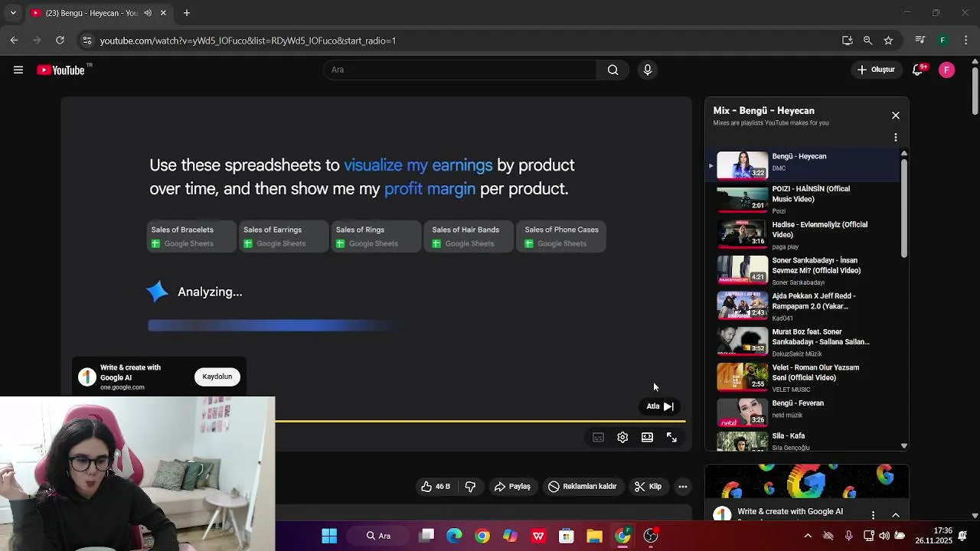Open system volume speaker tray icon
This screenshot has height=551, width=980.
(x=884, y=536)
